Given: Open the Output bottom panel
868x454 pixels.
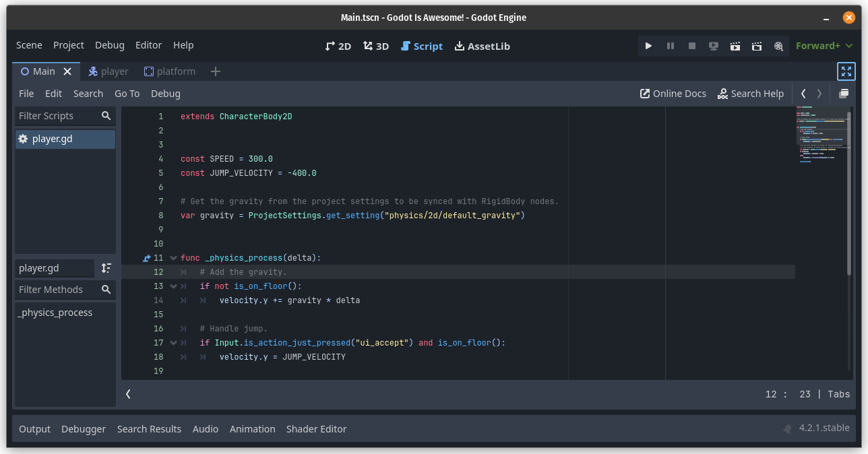Looking at the screenshot, I should point(34,429).
